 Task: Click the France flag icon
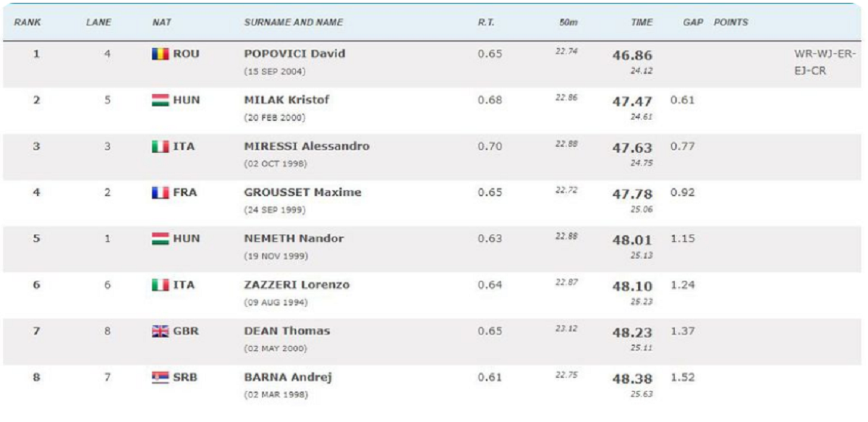click(160, 193)
